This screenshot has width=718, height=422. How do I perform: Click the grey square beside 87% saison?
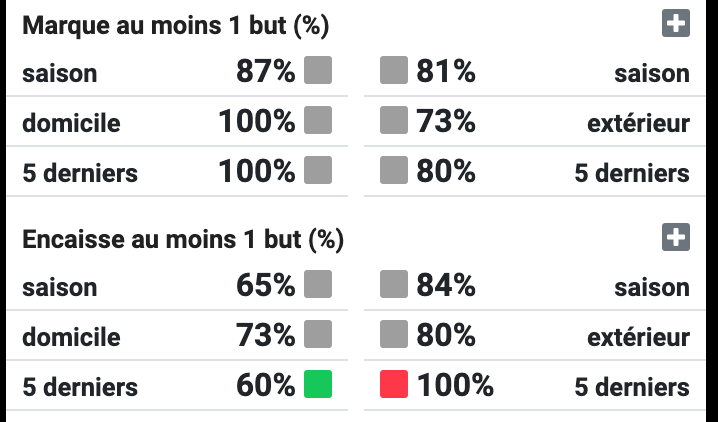[318, 70]
